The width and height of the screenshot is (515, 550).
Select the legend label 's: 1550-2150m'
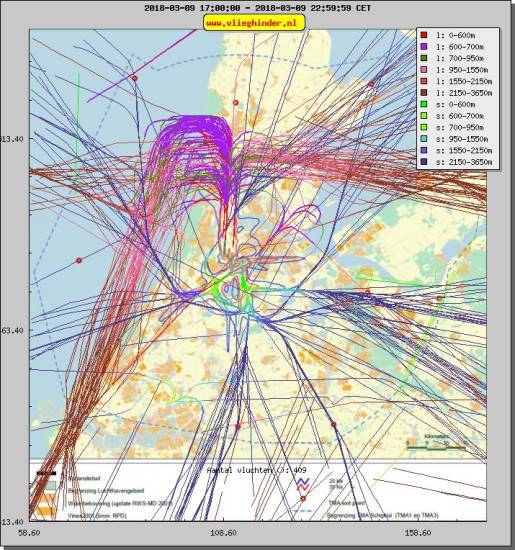(x=464, y=150)
